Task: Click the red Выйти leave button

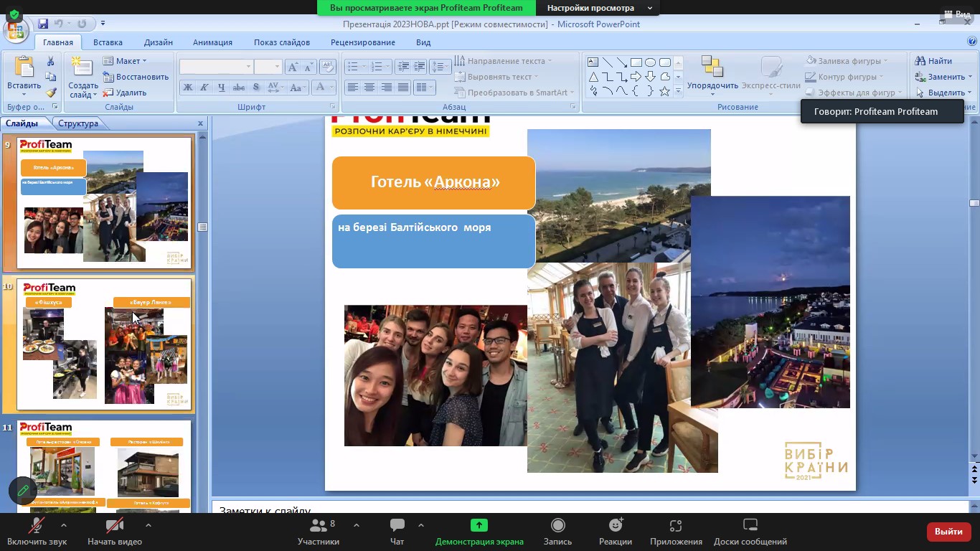Action: pyautogui.click(x=948, y=532)
